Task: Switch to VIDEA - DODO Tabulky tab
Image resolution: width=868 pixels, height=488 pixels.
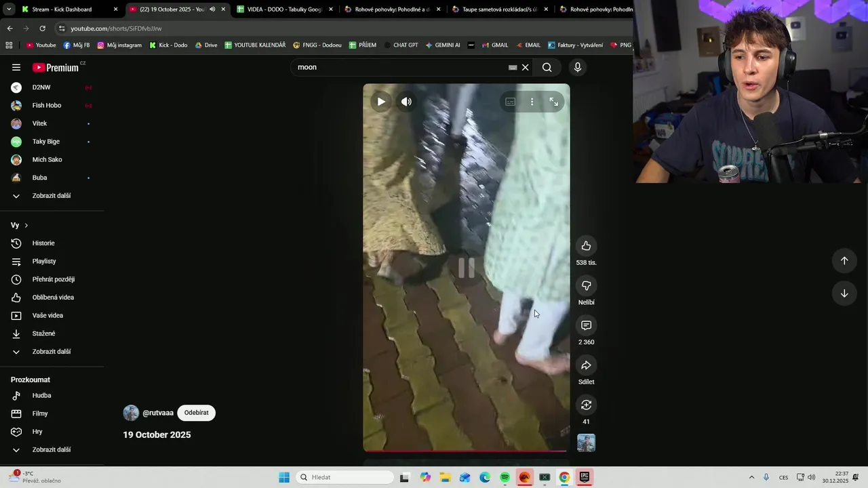Action: tap(285, 9)
